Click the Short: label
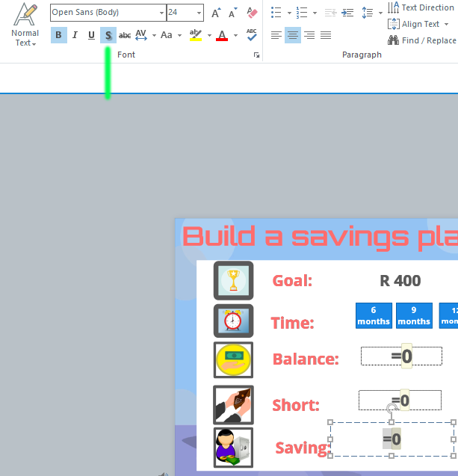The height and width of the screenshot is (476, 458). (296, 405)
